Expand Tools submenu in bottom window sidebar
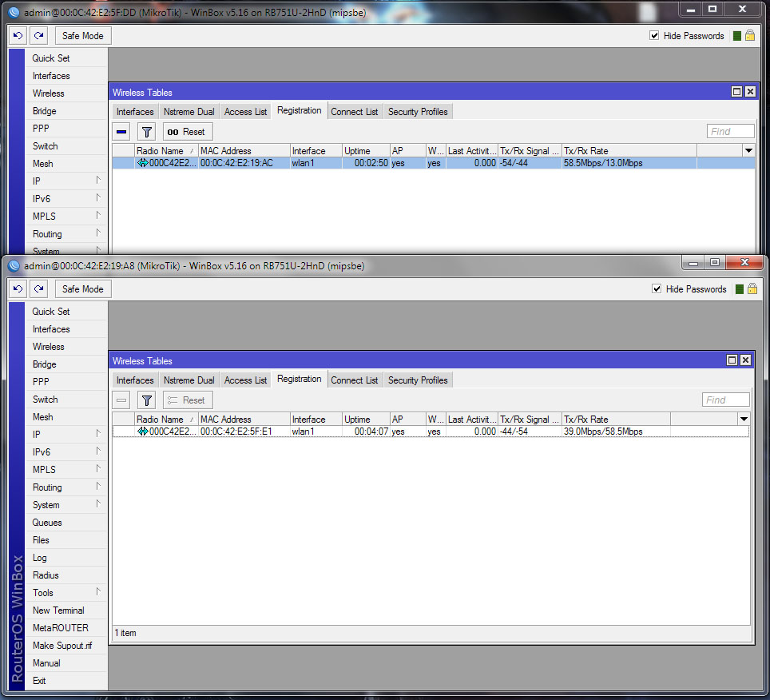 [x=98, y=592]
